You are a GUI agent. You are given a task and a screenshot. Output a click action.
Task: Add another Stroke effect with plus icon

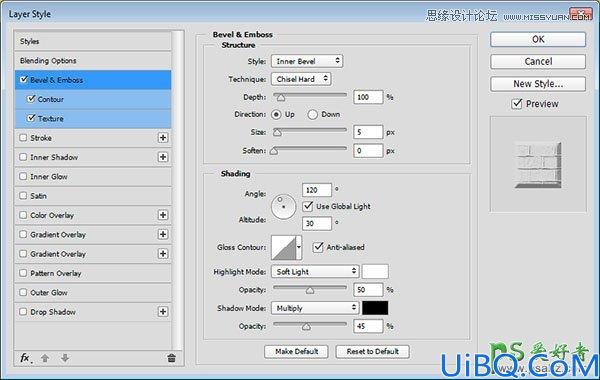[163, 138]
